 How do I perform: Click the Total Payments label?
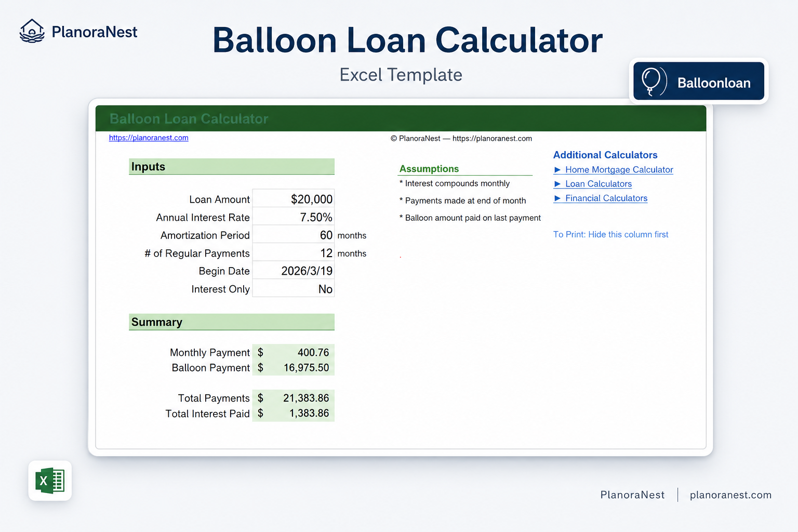click(x=214, y=398)
